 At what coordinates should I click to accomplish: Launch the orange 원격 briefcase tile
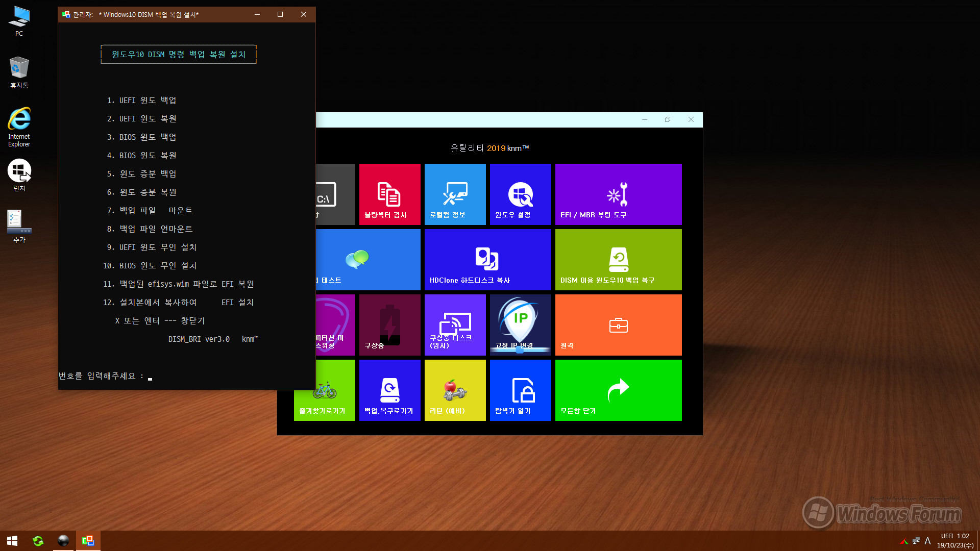[618, 325]
